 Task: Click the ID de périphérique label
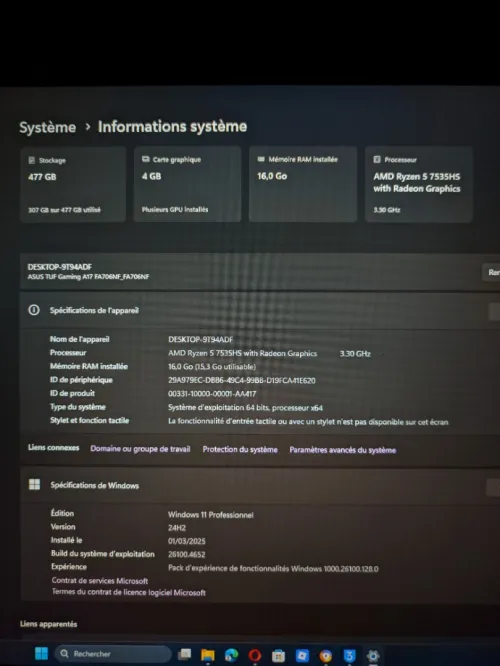tap(81, 380)
